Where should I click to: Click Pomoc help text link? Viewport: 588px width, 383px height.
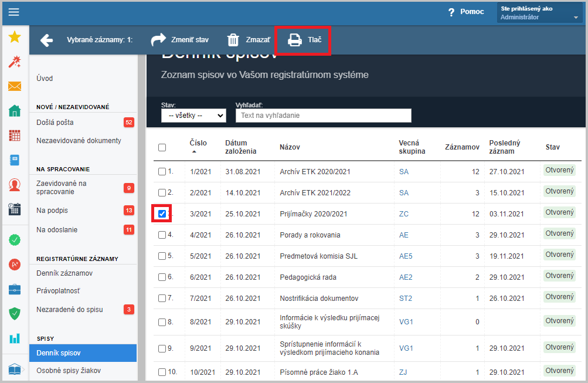click(x=472, y=12)
